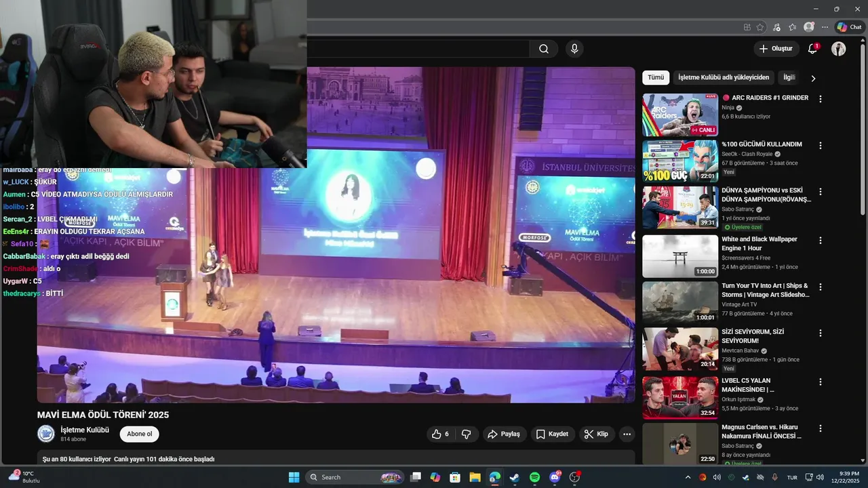868x488 pixels.
Task: Open options for Magnus Carlsen vs. Hikaru video
Action: pyautogui.click(x=821, y=429)
